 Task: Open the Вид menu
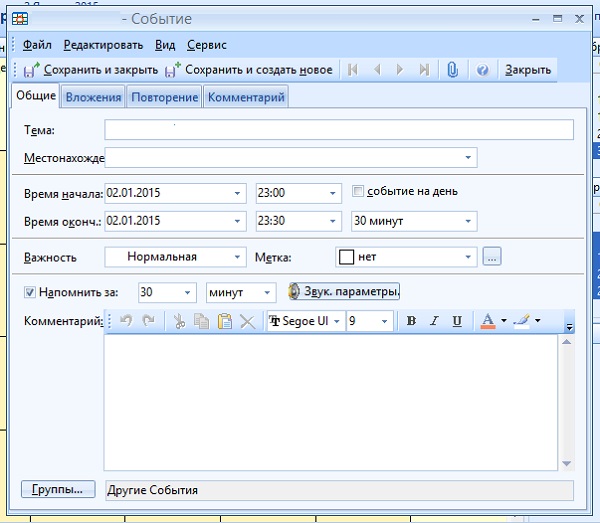click(x=165, y=45)
